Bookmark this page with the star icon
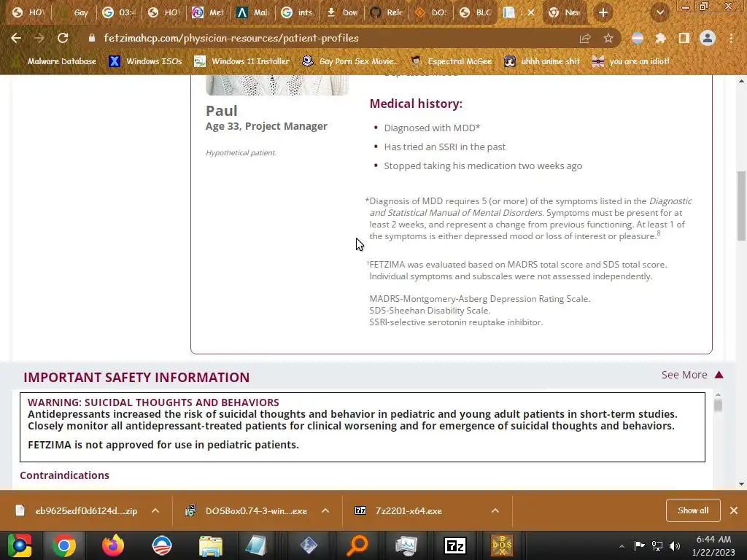This screenshot has height=560, width=747. coord(608,38)
